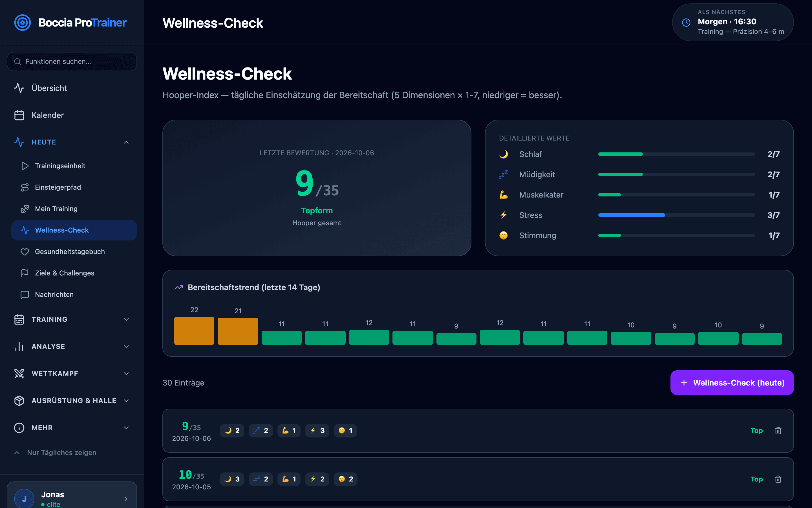Open the Als Nächstes training card

(733, 22)
